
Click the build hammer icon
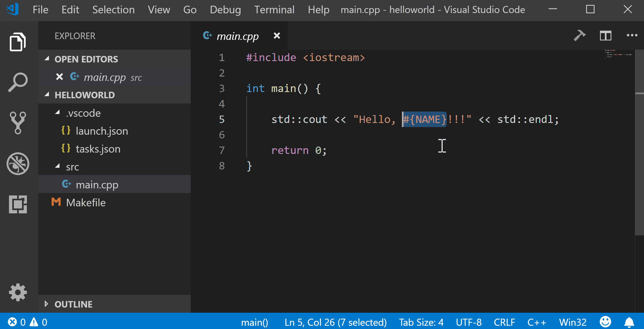click(579, 36)
